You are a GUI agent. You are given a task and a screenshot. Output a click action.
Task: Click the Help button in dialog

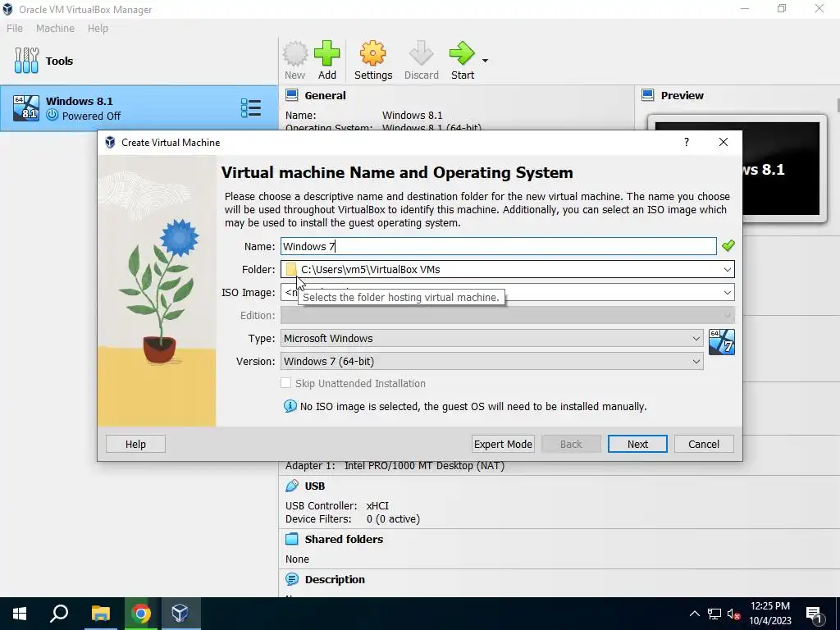[x=135, y=444]
